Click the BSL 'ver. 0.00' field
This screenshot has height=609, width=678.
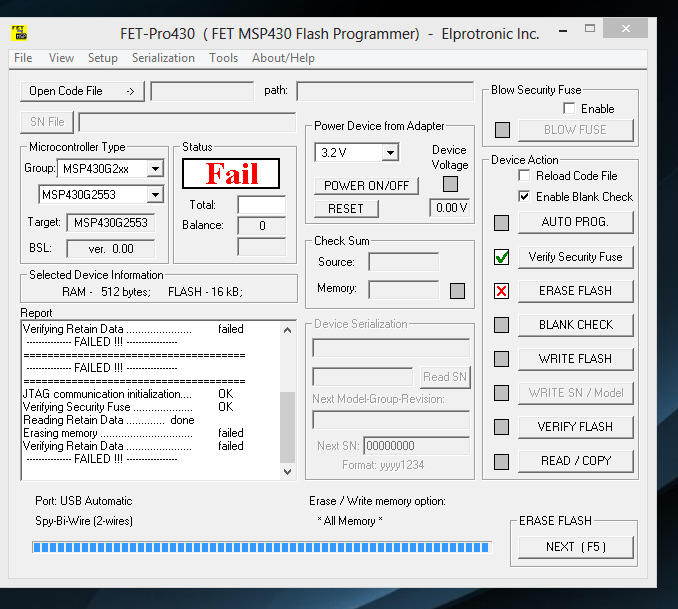click(111, 249)
